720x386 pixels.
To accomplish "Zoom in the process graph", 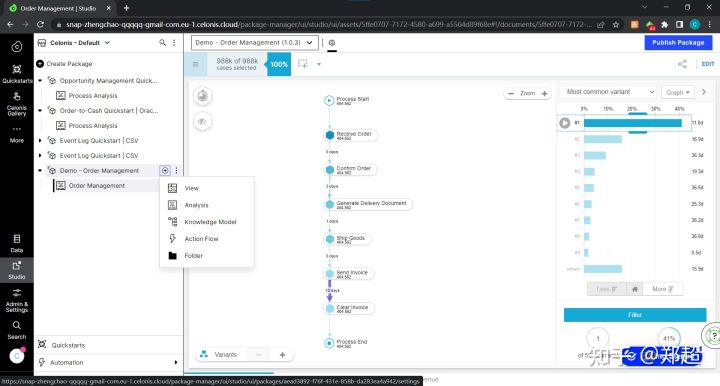I will [544, 93].
